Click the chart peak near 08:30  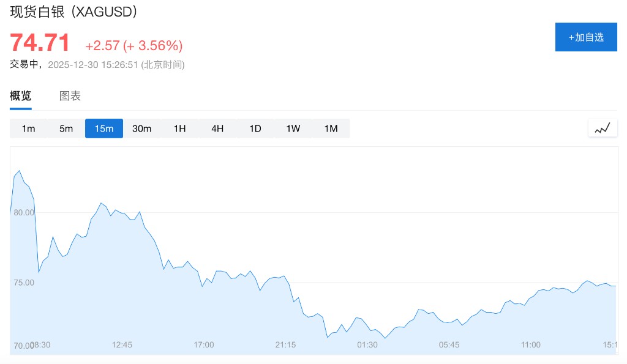point(20,171)
